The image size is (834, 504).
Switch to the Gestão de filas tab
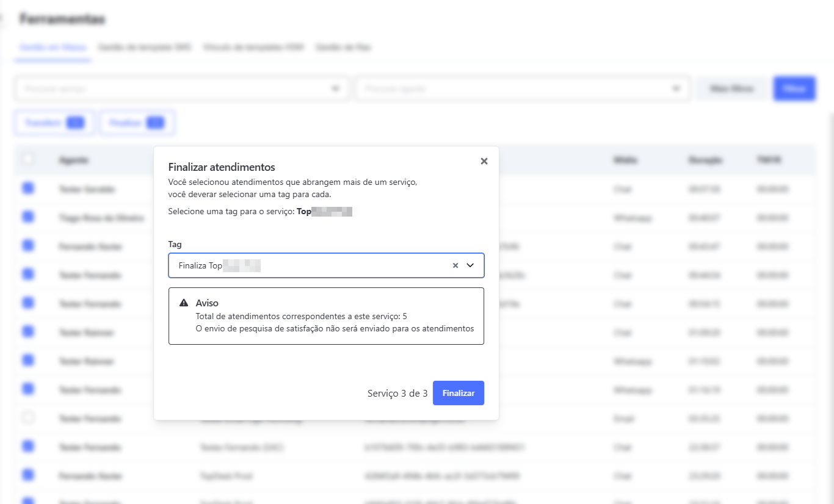pyautogui.click(x=343, y=47)
